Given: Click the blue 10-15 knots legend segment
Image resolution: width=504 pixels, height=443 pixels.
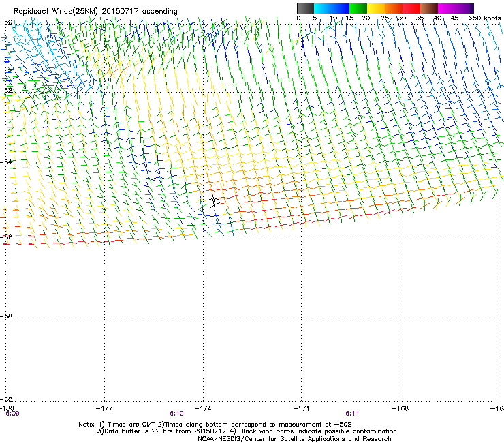Looking at the screenshot, I should (x=341, y=8).
